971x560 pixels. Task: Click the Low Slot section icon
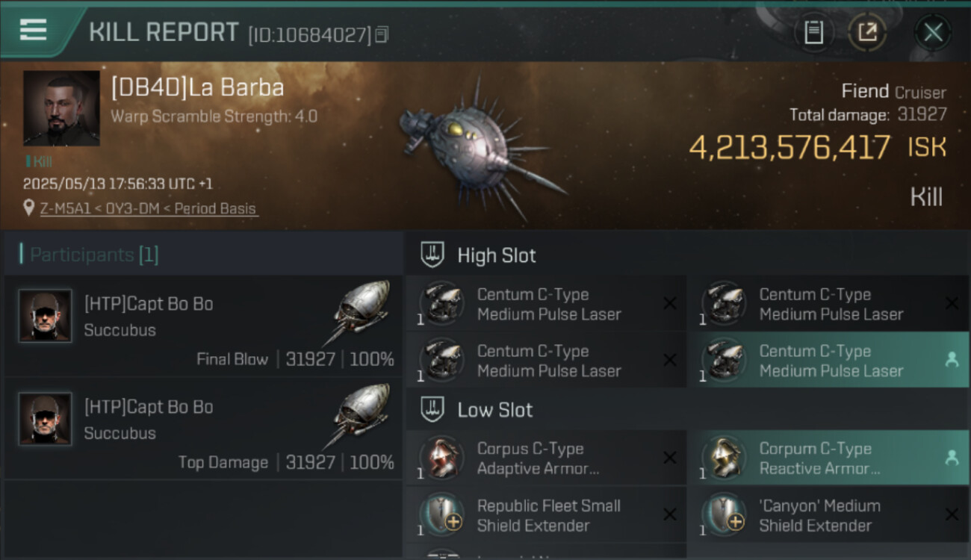click(433, 410)
